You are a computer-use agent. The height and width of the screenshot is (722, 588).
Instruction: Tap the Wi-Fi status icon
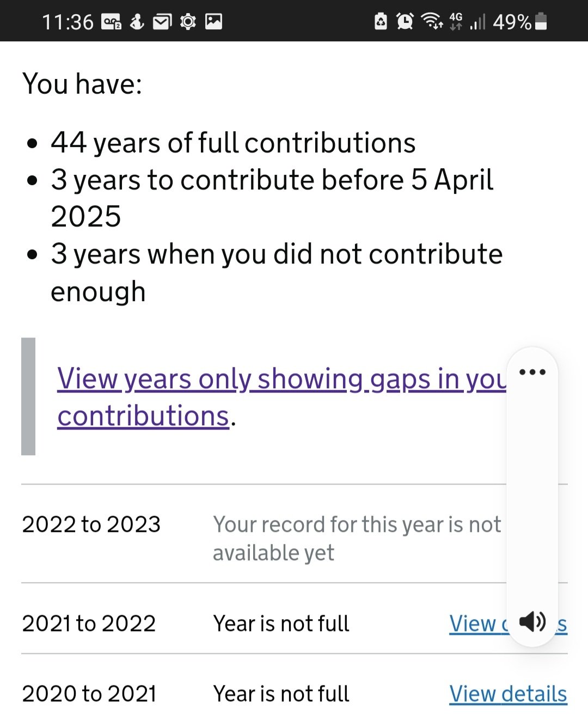point(432,22)
